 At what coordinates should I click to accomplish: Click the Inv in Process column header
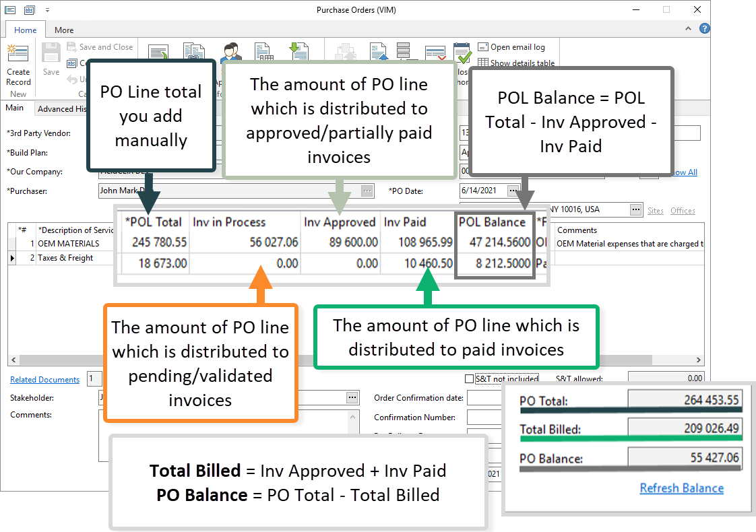(x=230, y=222)
